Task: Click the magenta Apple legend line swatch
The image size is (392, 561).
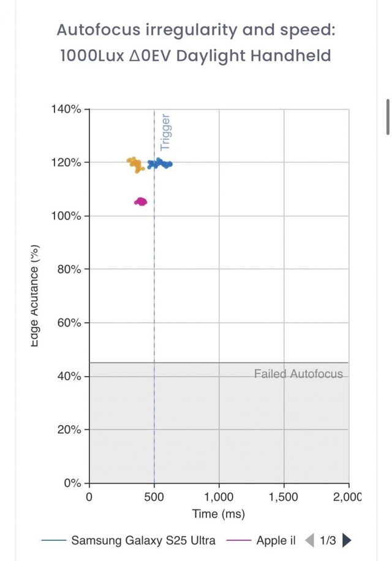Action: (238, 541)
